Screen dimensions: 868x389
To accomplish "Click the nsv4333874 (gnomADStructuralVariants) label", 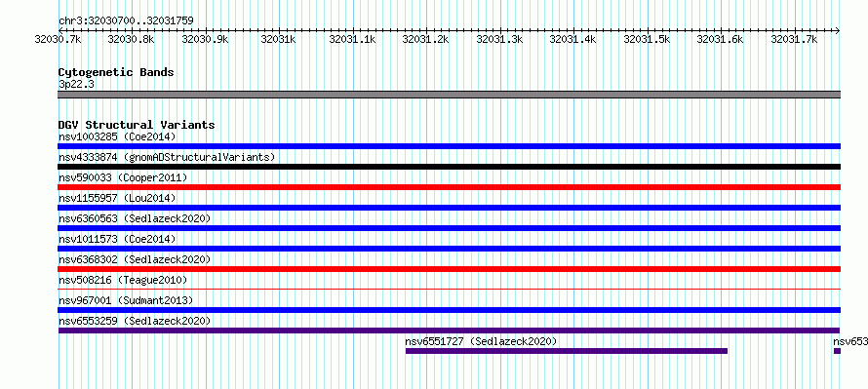I will (x=167, y=157).
